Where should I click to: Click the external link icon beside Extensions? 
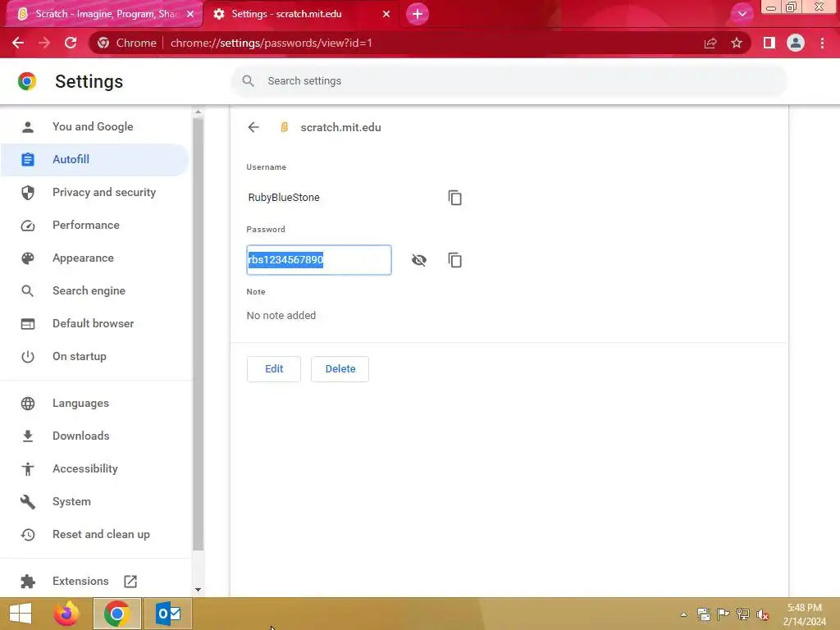click(130, 582)
